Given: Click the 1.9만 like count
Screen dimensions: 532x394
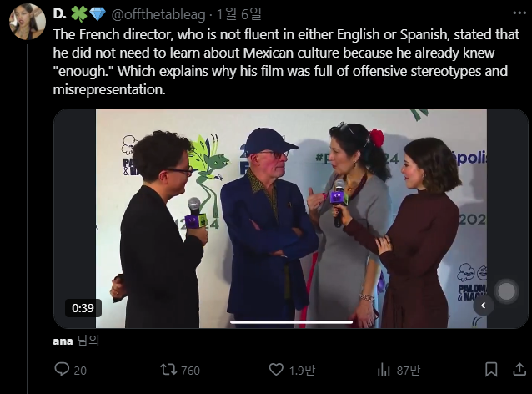Looking at the screenshot, I should (302, 370).
